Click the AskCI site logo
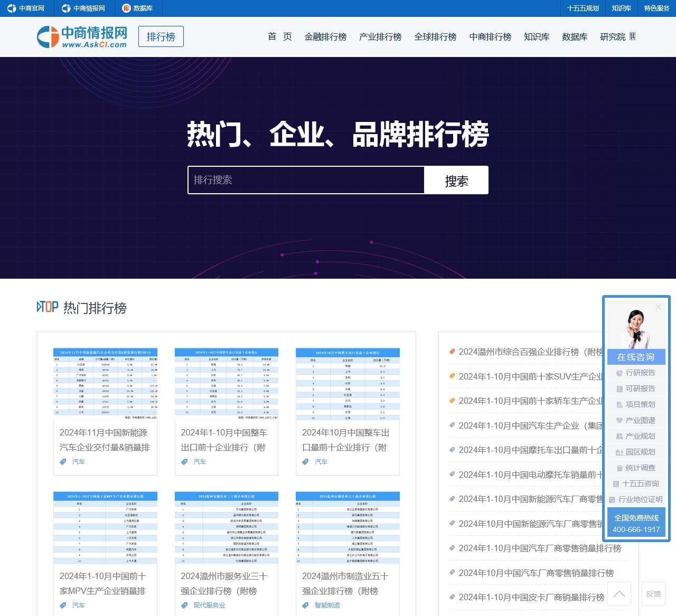 tap(82, 37)
